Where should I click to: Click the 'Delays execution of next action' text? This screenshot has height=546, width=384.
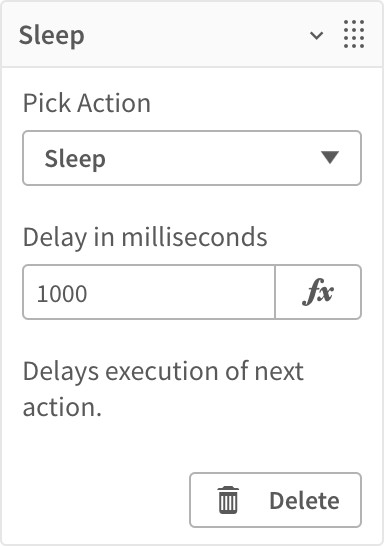[x=163, y=389]
